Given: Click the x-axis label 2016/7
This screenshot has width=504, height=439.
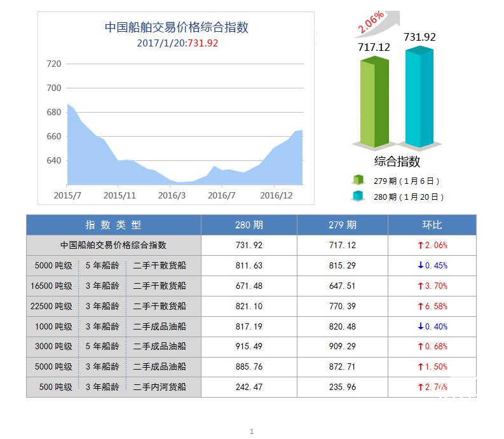Looking at the screenshot, I should [221, 195].
